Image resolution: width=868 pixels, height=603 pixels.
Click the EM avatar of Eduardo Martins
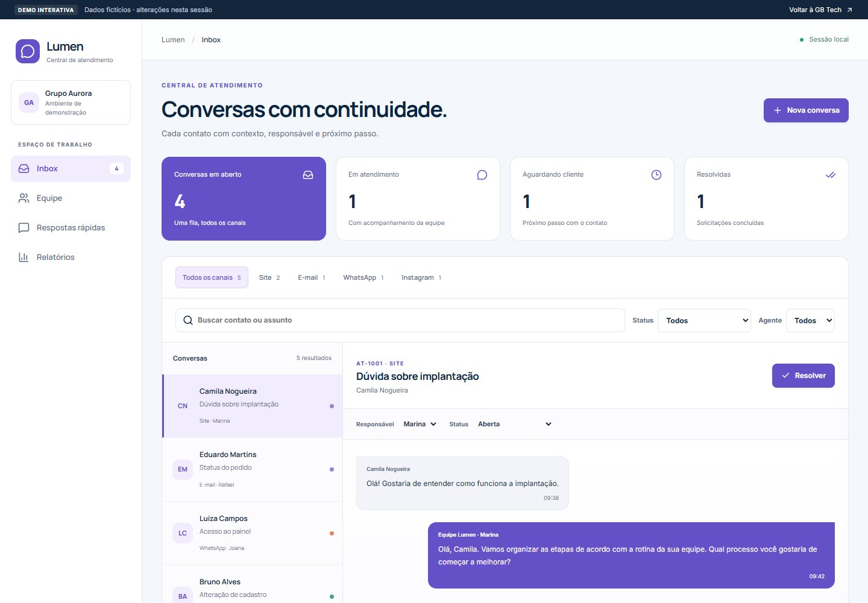[x=183, y=469]
